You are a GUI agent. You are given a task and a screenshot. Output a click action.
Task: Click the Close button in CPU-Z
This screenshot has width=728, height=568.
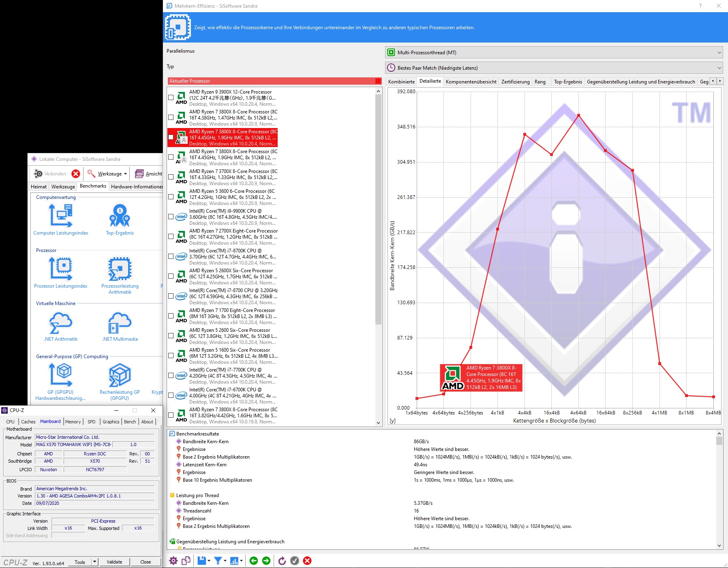pyautogui.click(x=146, y=562)
